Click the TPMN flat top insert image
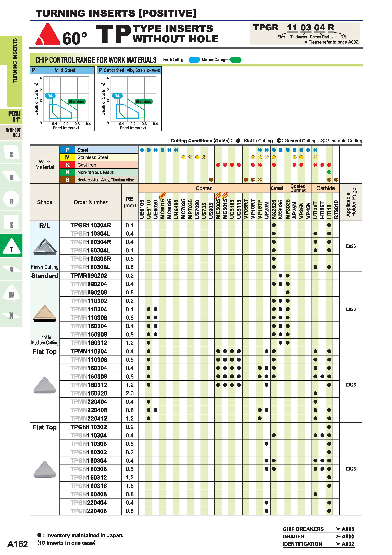The image size is (392, 555). click(45, 385)
